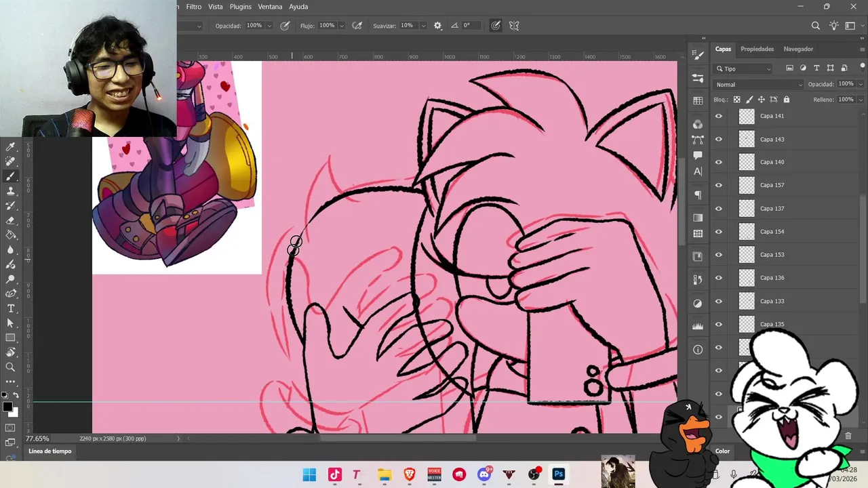This screenshot has width=868, height=488.
Task: Select the Clone Stamp tool
Action: 10,191
